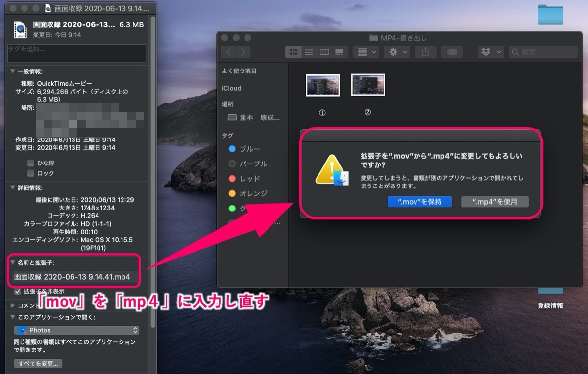Toggle the 拡張子を非表示 checkbox
Screen dimensions: 588x374
18,291
